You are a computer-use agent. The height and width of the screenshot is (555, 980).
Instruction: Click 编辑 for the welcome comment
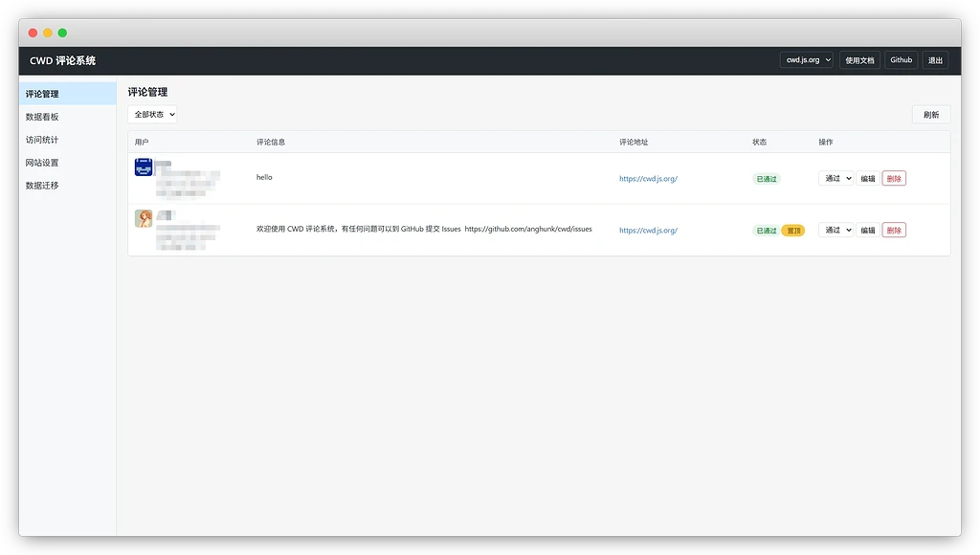coord(867,230)
